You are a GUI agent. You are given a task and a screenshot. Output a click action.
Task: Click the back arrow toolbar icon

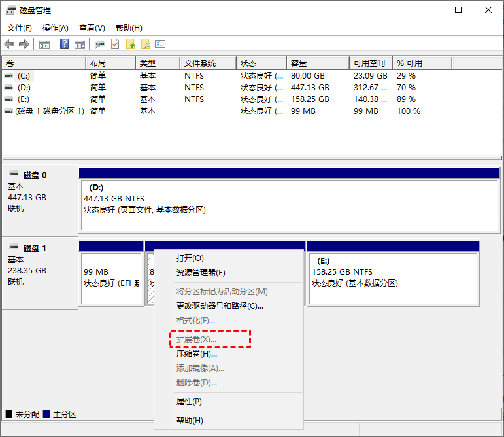pos(9,44)
